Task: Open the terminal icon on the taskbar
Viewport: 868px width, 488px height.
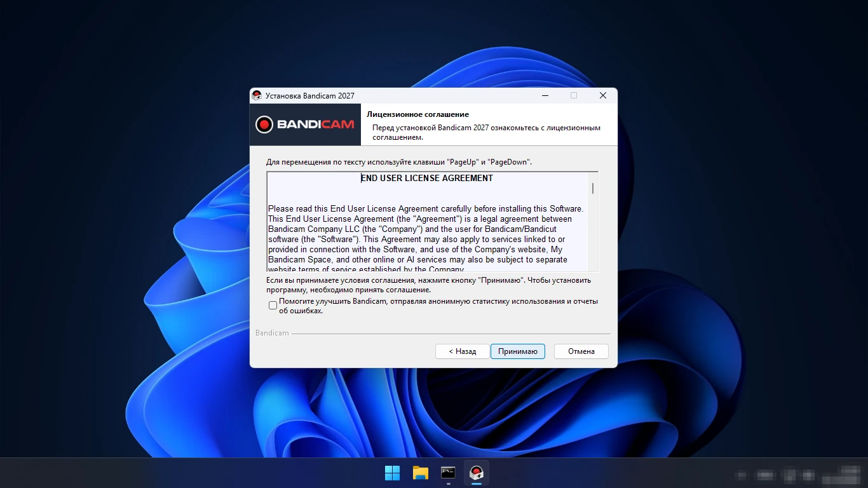Action: click(x=449, y=473)
